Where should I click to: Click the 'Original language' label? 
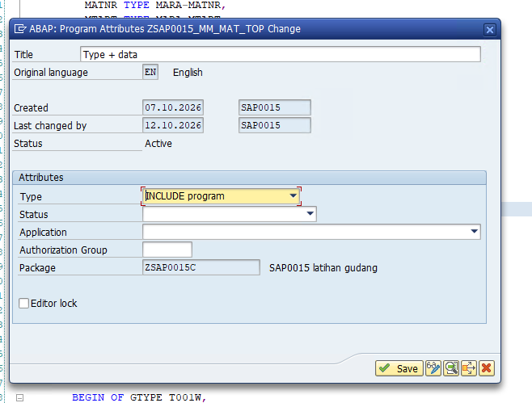(x=51, y=73)
